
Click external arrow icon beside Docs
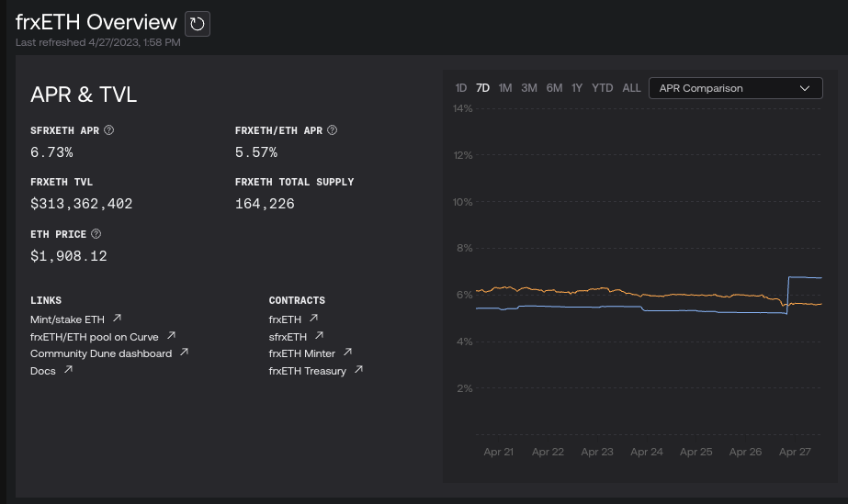pyautogui.click(x=68, y=370)
